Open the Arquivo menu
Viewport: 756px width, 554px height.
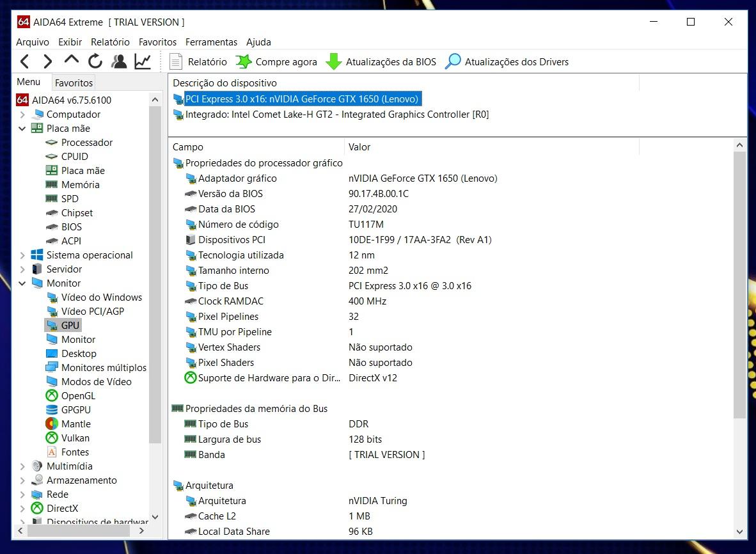pyautogui.click(x=33, y=42)
